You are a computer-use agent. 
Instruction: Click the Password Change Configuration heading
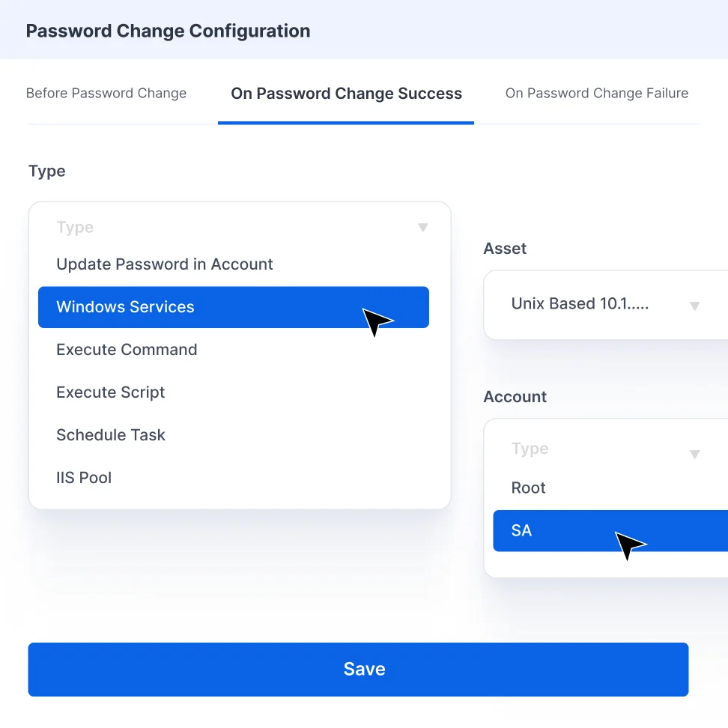[x=168, y=31]
